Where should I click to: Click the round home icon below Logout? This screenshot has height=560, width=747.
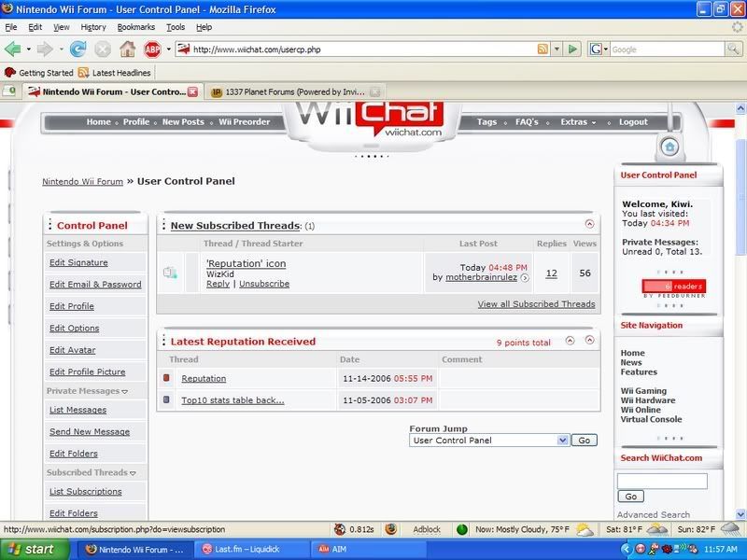[669, 147]
